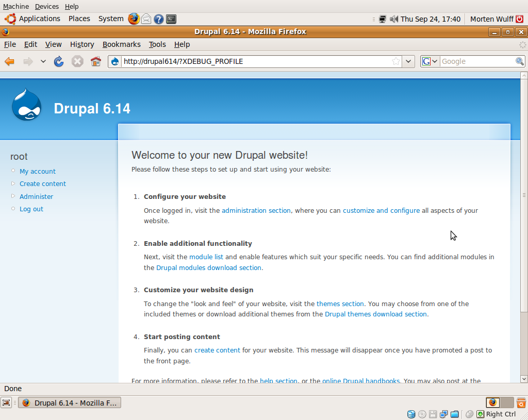Viewport: 528px width, 420px height.
Task: Click the VirtualBox optical disc status icon
Action: [x=422, y=414]
